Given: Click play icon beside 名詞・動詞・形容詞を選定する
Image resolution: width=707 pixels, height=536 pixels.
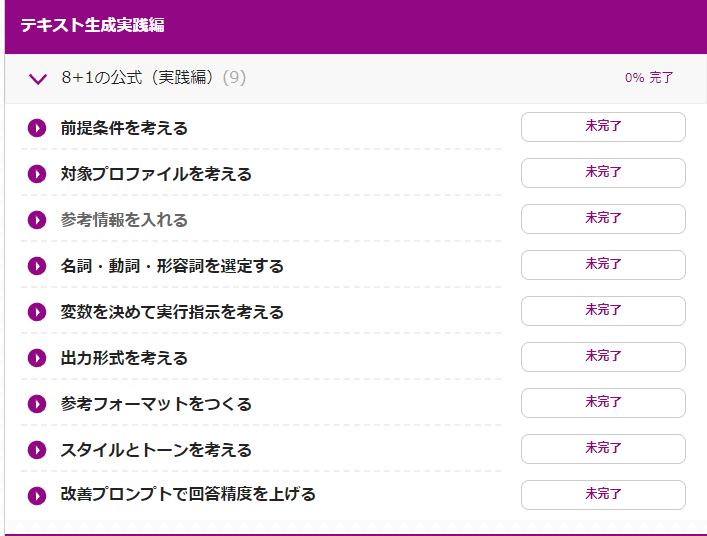Looking at the screenshot, I should coord(37,266).
